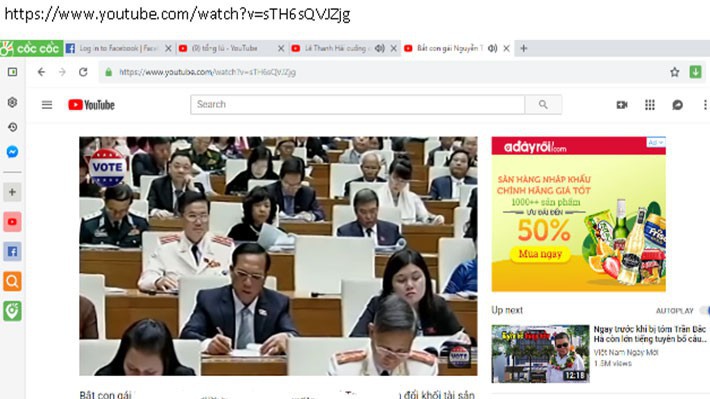This screenshot has width=710, height=399.
Task: Click the Mua ngay button in ad
Action: pos(540,254)
